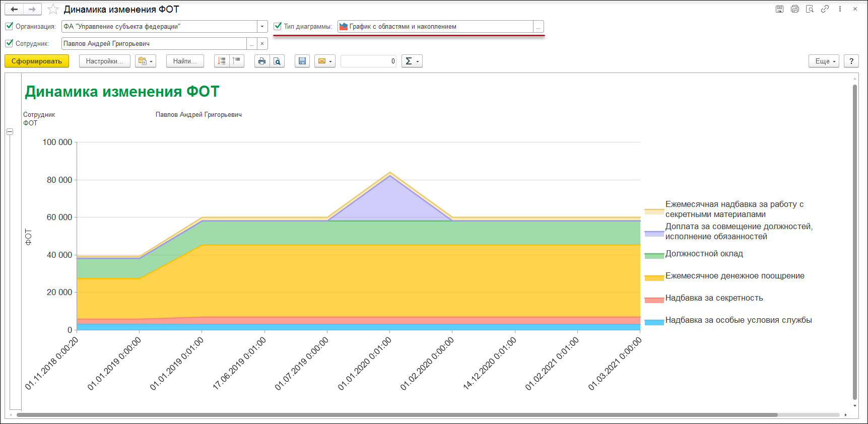Click the Павлов Андрей Григорьевич text in report header
868x424 pixels.
click(198, 115)
